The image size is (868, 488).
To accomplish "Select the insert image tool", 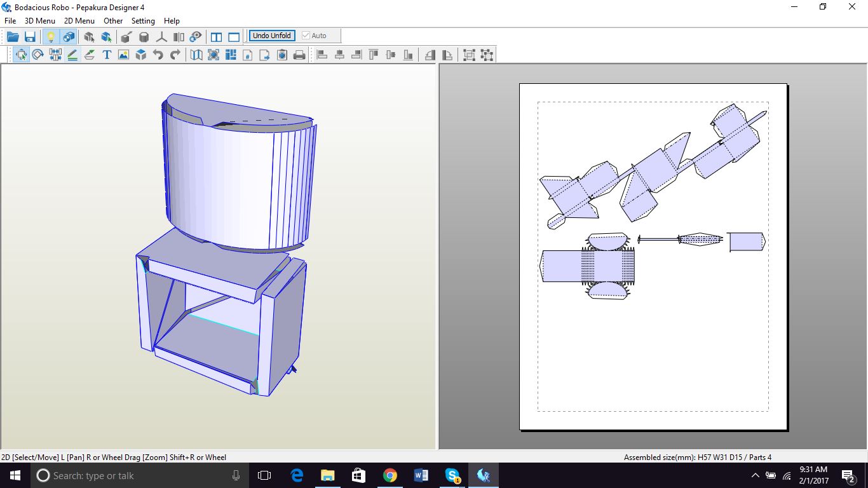I will coord(124,55).
